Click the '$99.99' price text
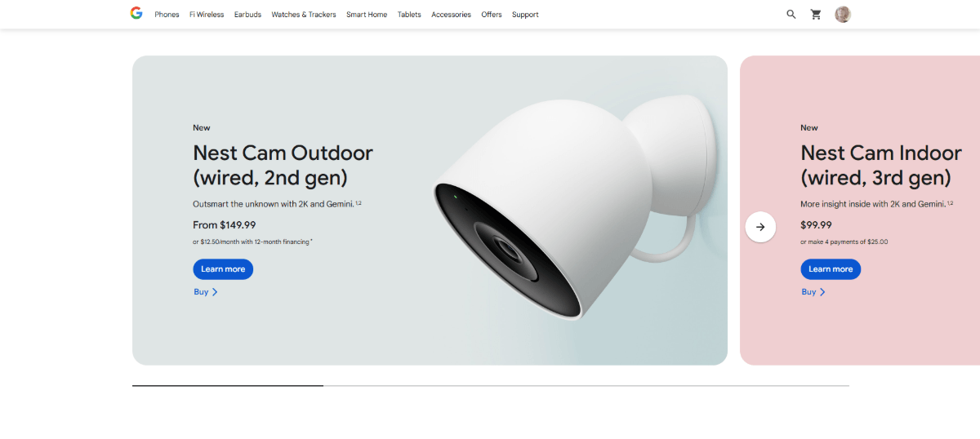 point(816,224)
